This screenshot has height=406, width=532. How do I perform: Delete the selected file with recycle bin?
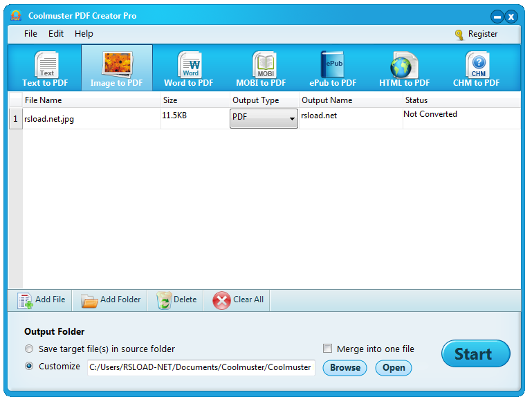pyautogui.click(x=164, y=300)
